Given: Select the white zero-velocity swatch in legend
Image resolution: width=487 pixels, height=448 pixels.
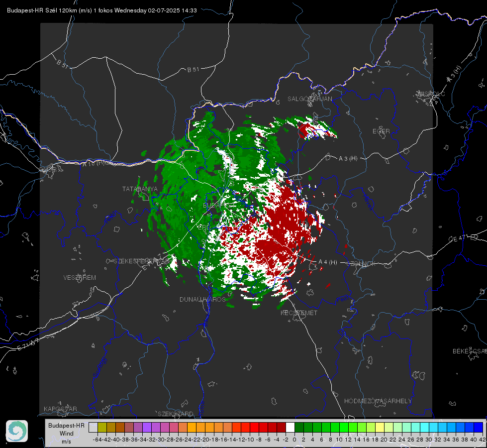Looking at the screenshot, I should click(x=290, y=427).
